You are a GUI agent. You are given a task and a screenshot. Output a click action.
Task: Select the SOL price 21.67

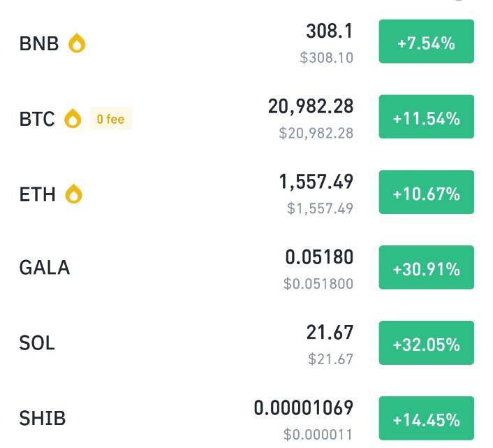330,332
